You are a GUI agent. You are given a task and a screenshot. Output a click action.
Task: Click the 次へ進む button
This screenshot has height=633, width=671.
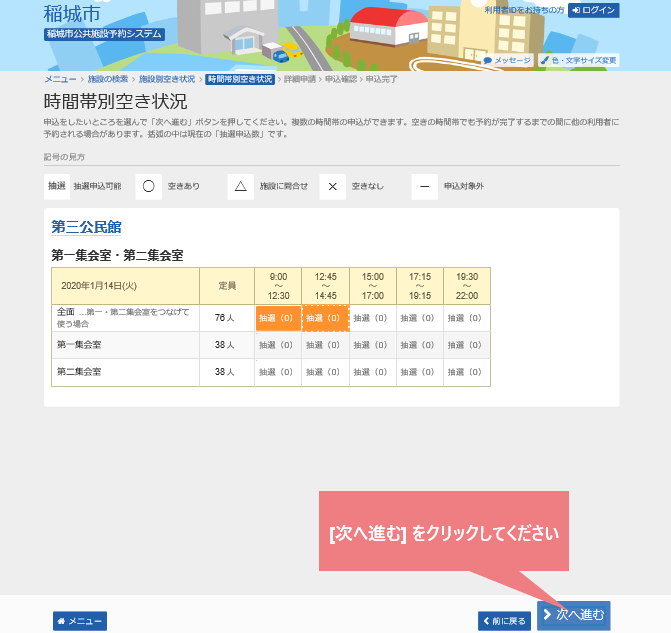[x=573, y=615]
